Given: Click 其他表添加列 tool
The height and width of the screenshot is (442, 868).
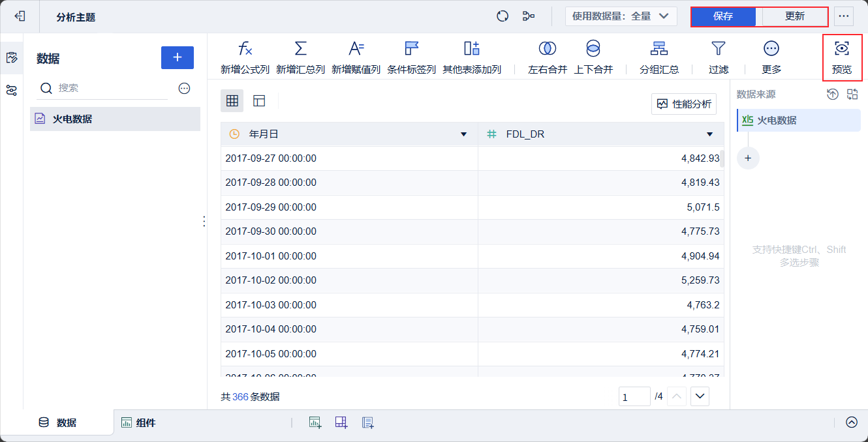Looking at the screenshot, I should click(x=472, y=57).
